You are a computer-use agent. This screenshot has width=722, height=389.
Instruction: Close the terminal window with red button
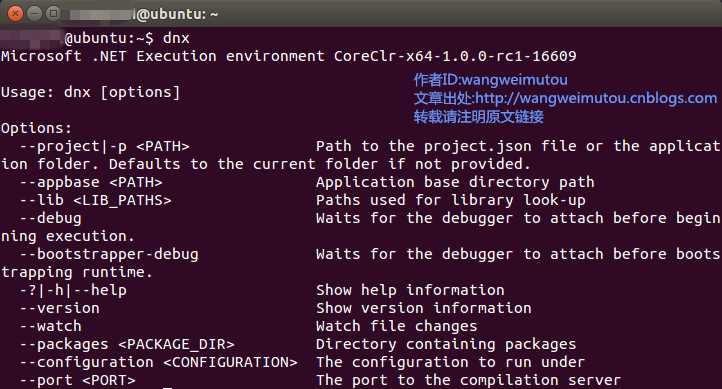(16, 13)
